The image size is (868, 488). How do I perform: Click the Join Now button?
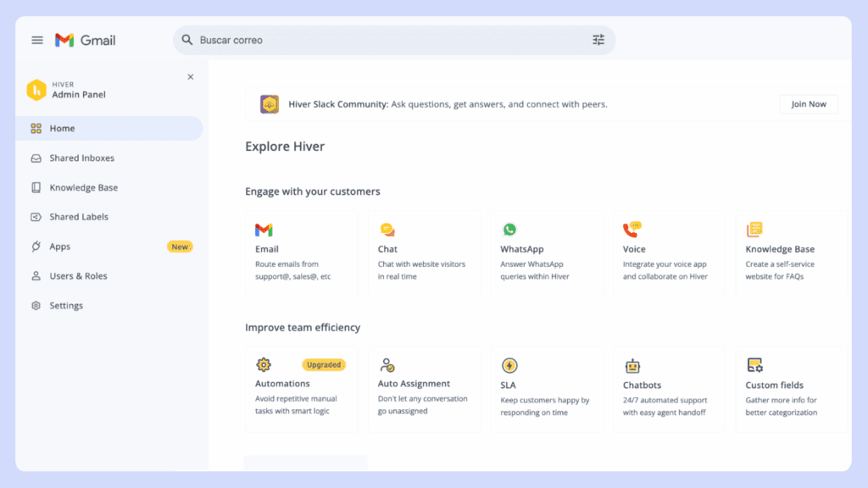pyautogui.click(x=808, y=103)
